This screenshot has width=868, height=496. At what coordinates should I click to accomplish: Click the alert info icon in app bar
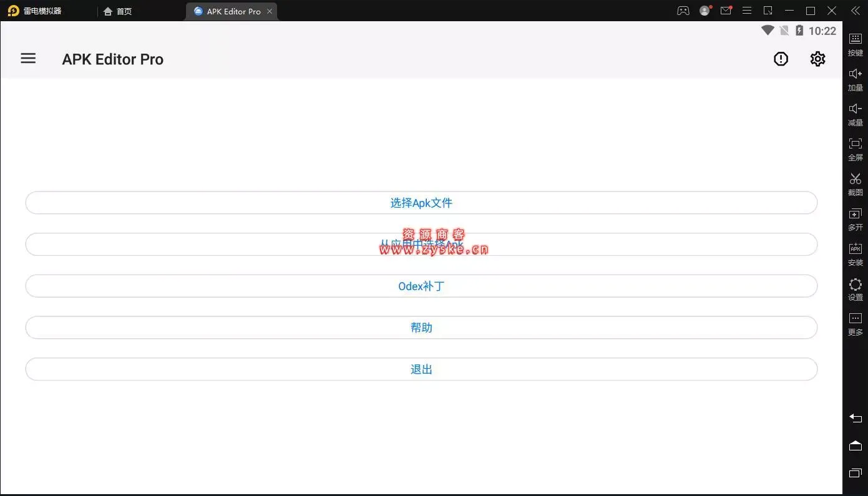click(x=781, y=59)
